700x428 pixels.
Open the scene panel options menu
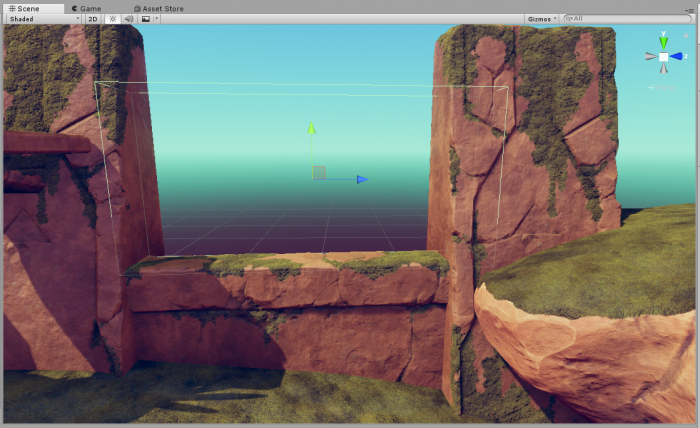point(689,8)
